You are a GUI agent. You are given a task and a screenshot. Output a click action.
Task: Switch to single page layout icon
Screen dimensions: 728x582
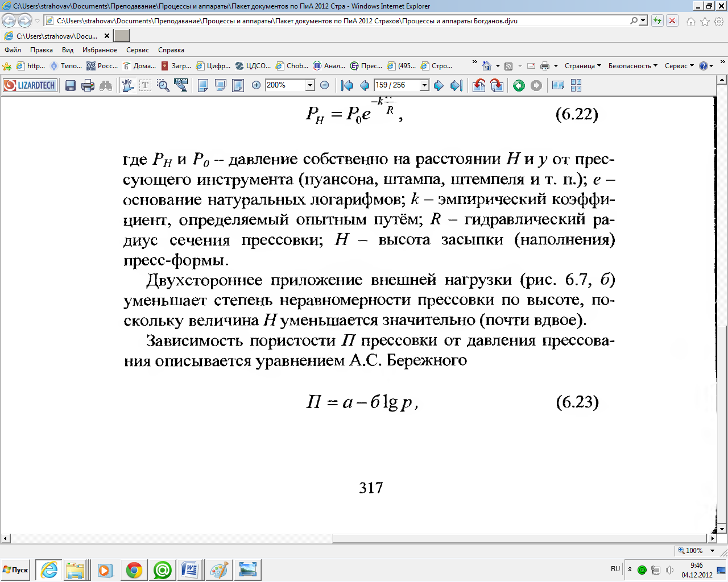pos(203,85)
